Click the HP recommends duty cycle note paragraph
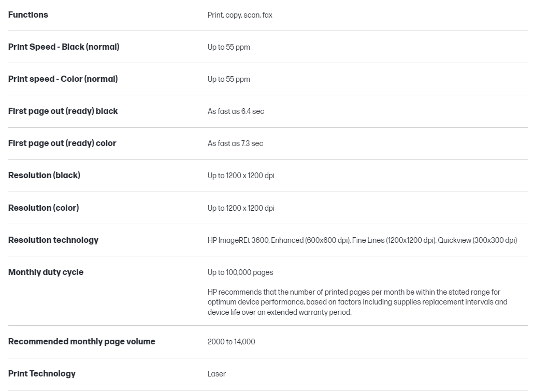This screenshot has width=534, height=392. click(357, 302)
